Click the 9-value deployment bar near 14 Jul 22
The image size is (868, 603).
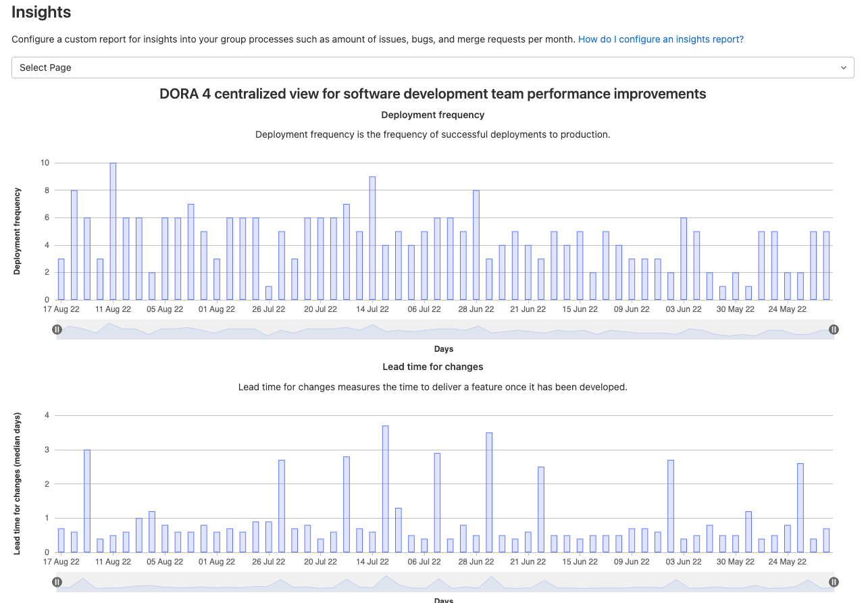[x=372, y=236]
